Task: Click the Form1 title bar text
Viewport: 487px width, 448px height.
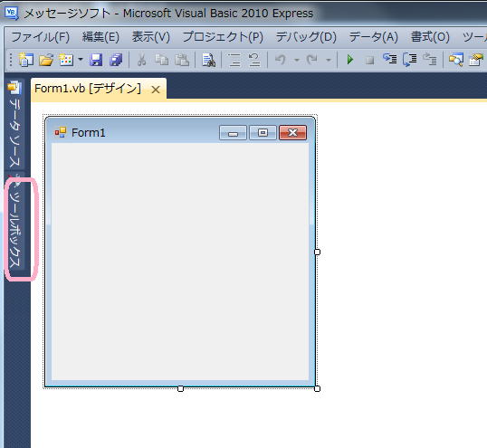Action: pyautogui.click(x=89, y=132)
